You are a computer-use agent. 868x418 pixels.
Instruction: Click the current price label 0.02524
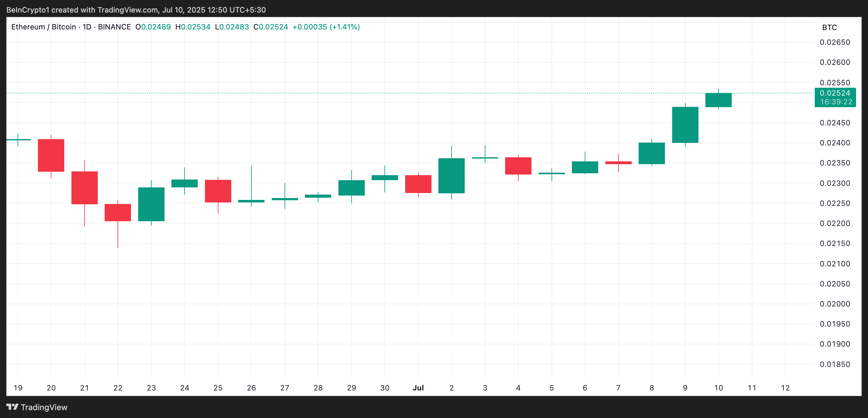tap(835, 93)
